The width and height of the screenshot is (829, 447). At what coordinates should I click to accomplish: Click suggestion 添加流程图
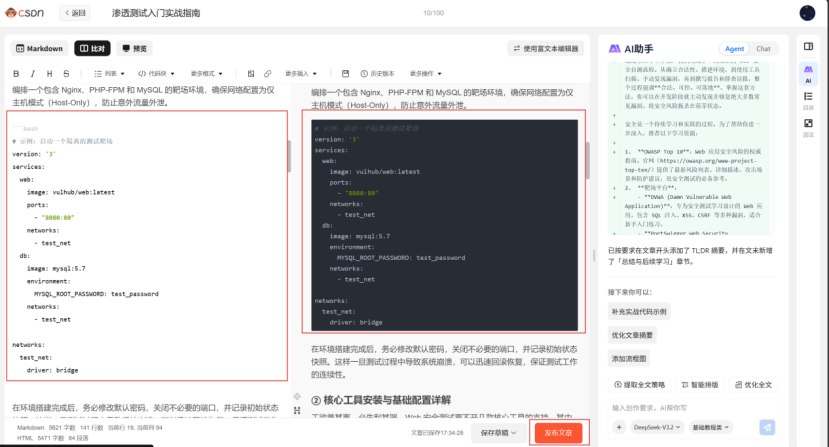(x=629, y=358)
